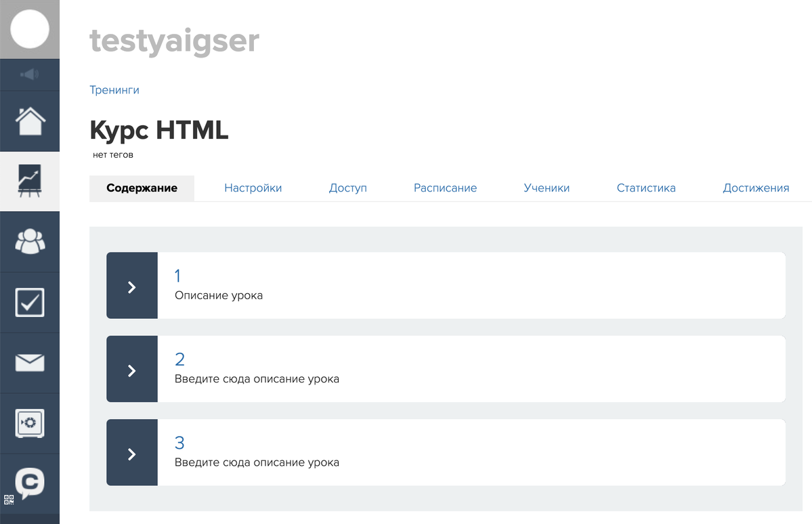Open messages envelope icon
This screenshot has width=812, height=524.
pyautogui.click(x=30, y=363)
